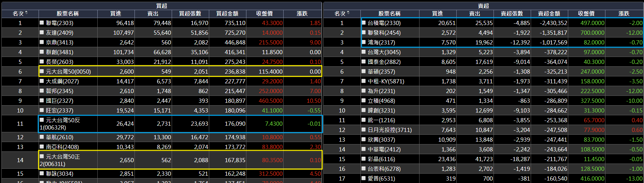Sort by 名次 icon in 賣超 table
Viewport: 644px width, 183px height.
(x=348, y=13)
